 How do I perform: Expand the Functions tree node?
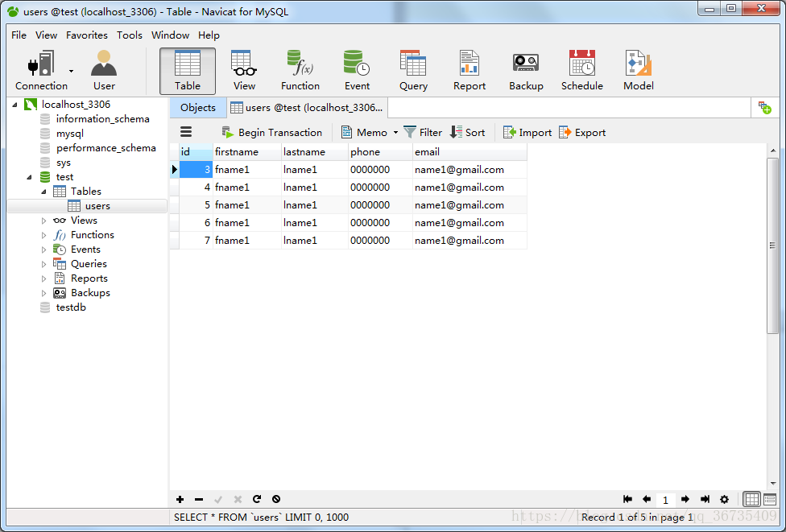tap(43, 235)
